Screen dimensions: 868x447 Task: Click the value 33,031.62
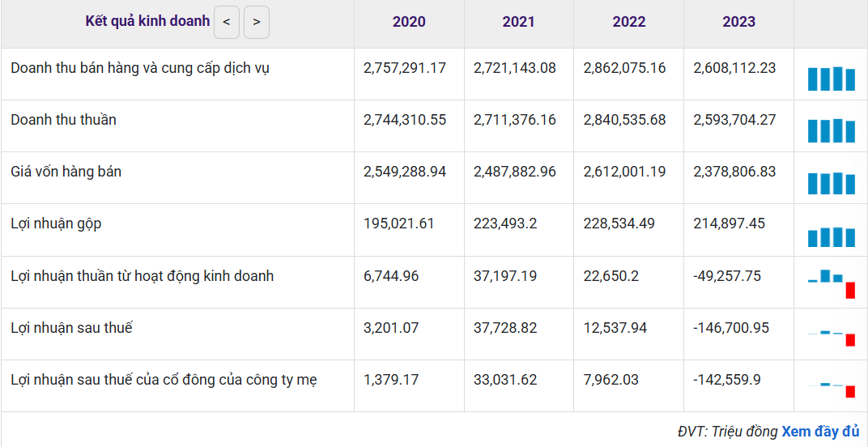[505, 380]
